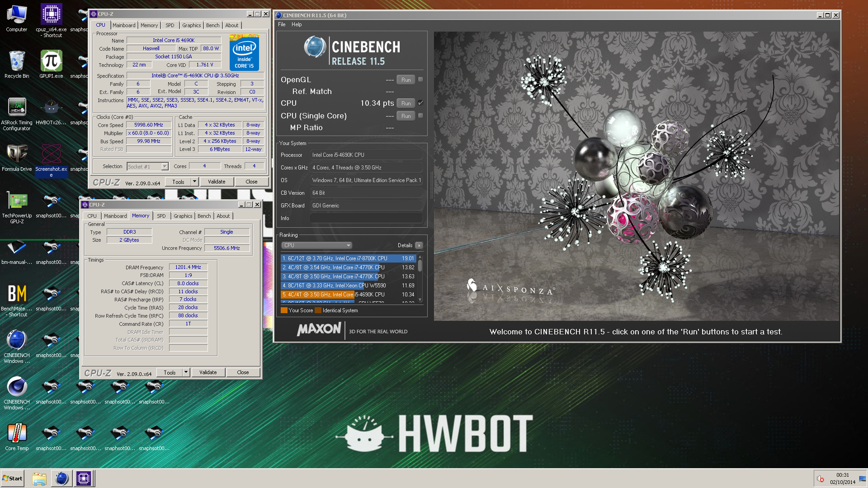Run the OpenGL benchmark
The height and width of the screenshot is (488, 868).
click(x=406, y=80)
